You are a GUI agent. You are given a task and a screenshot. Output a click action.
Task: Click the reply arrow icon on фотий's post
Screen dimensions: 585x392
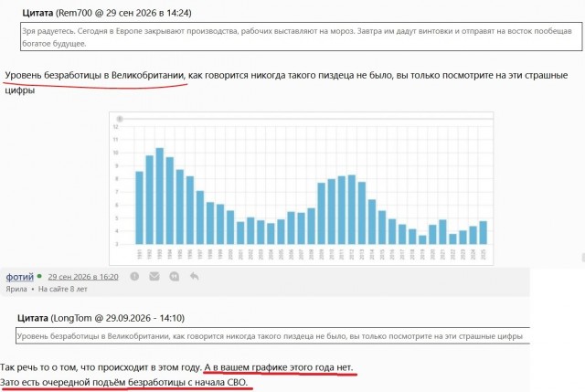click(194, 276)
